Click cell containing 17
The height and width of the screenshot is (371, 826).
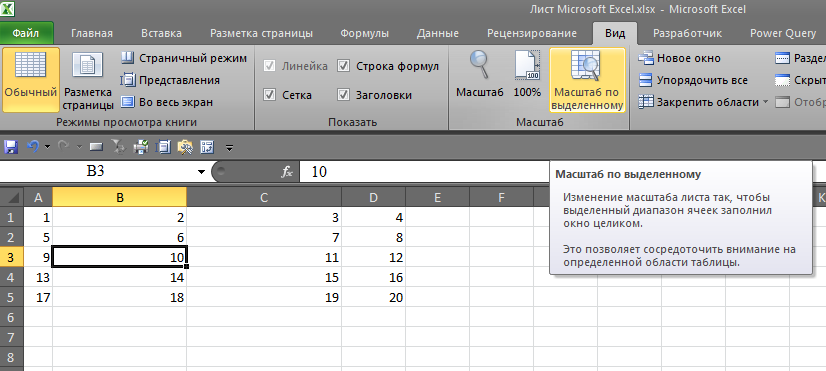tap(38, 298)
